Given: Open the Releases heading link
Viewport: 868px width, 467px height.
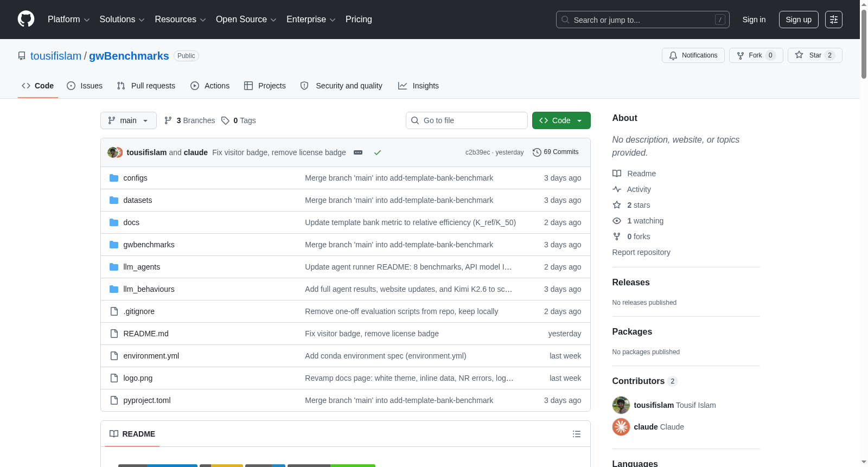Looking at the screenshot, I should (631, 283).
